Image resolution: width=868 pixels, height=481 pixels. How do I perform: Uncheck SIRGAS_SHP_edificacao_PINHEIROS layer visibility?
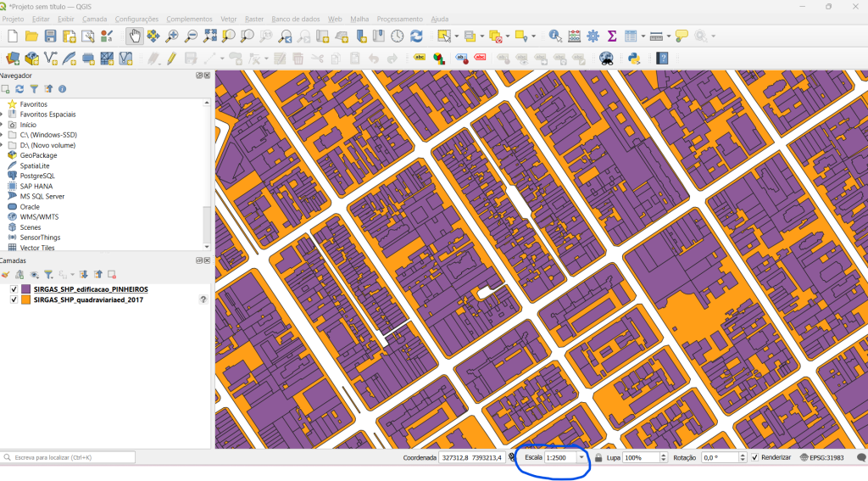14,289
